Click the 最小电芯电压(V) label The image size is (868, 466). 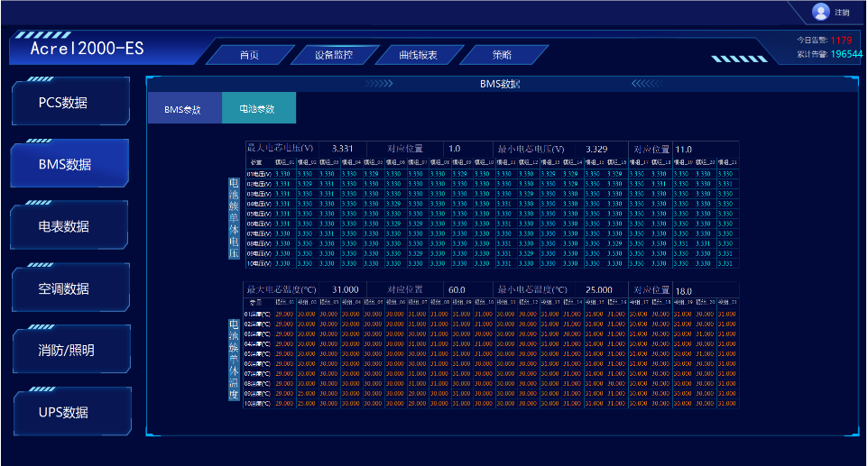coord(531,149)
